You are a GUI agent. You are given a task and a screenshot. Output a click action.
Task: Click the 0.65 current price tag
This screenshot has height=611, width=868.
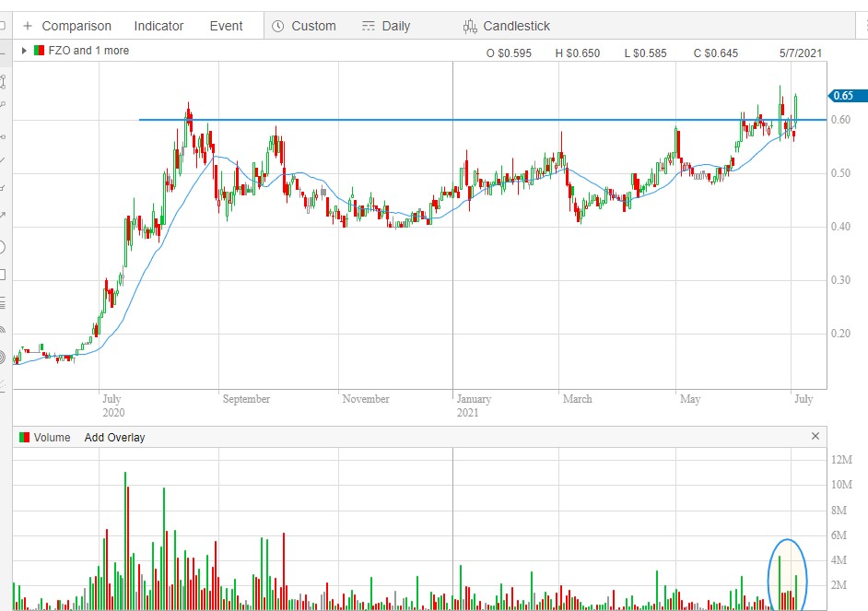(x=847, y=96)
